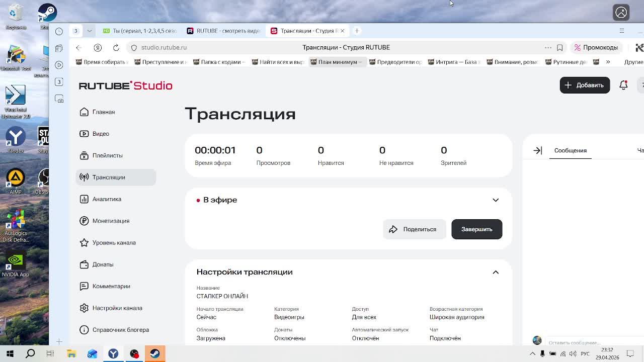Open Промокоды in the browser toolbar
644x362 pixels.
point(596,47)
